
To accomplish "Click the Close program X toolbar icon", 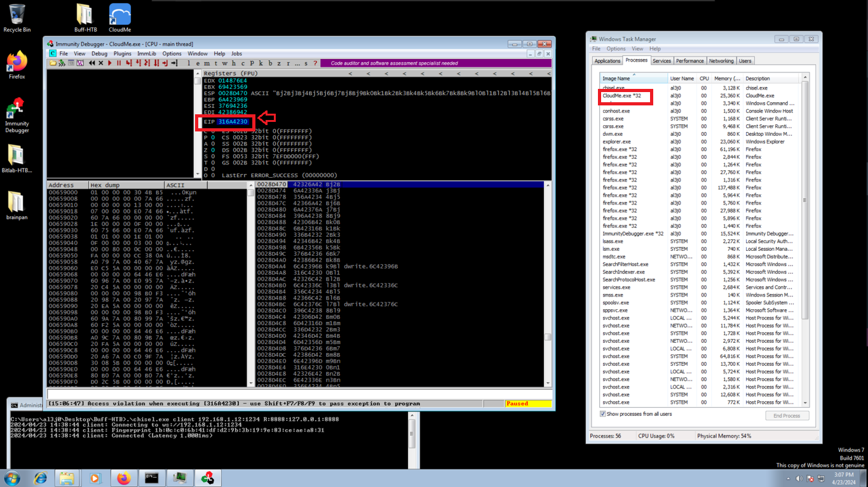I will point(101,63).
